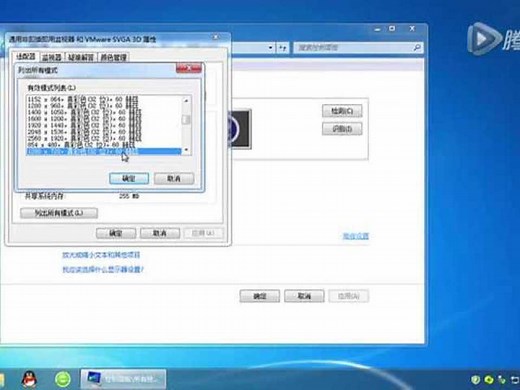Viewport: 520px width, 390px height.
Task: Click the highlighted mode row in list
Action: [104, 152]
